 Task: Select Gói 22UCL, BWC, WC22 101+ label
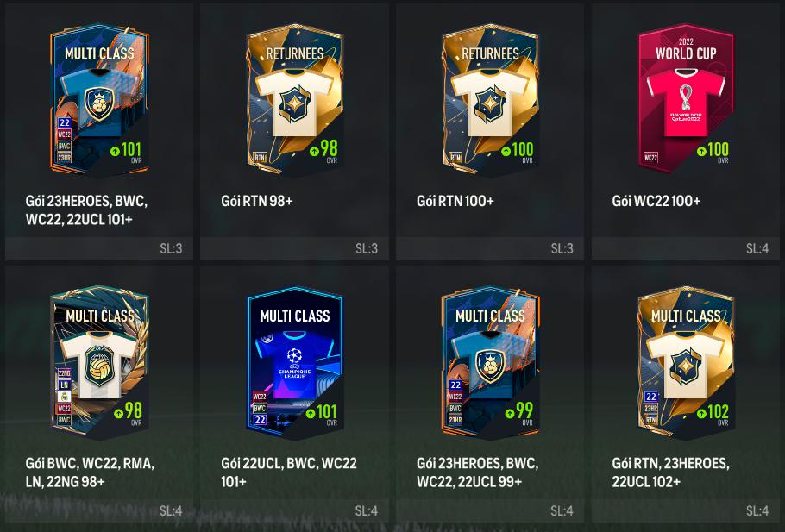(x=289, y=473)
